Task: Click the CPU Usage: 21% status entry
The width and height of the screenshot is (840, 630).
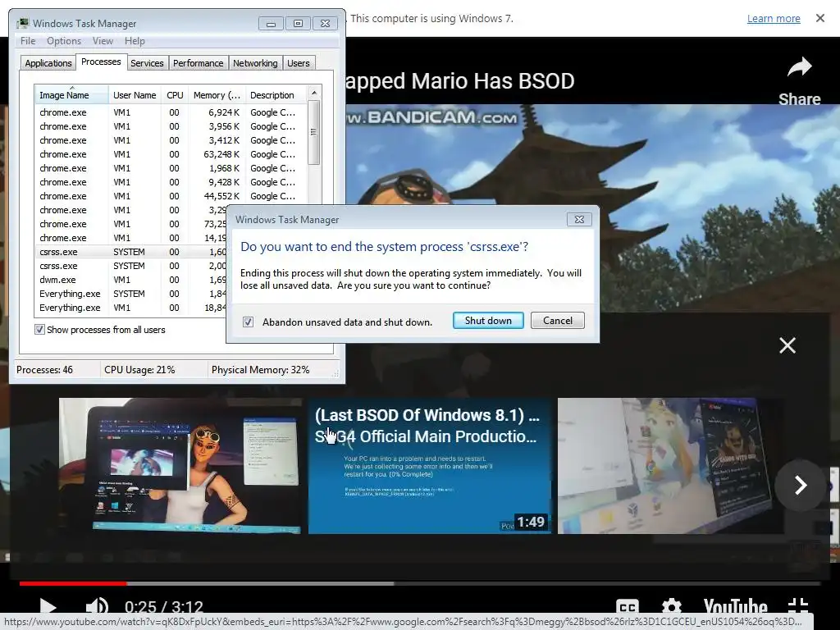Action: tap(139, 370)
